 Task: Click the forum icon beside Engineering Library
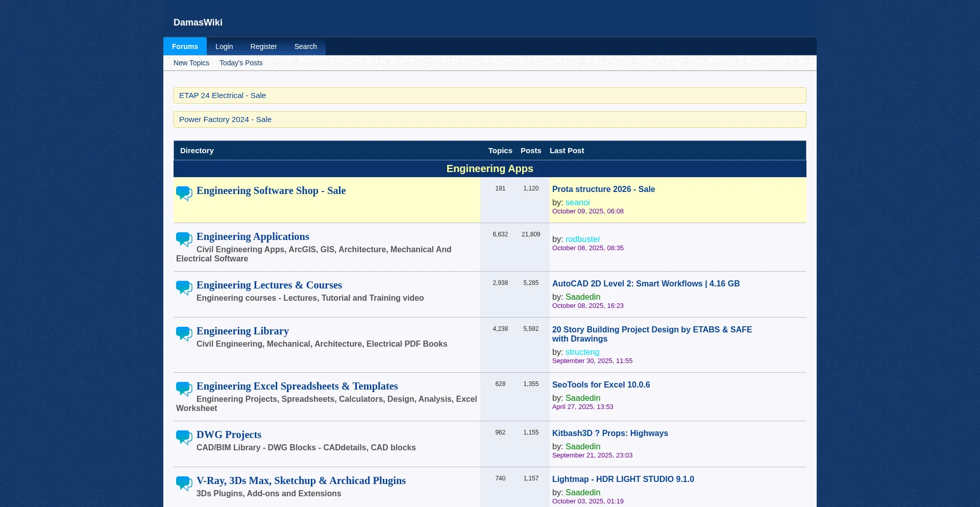click(x=184, y=333)
